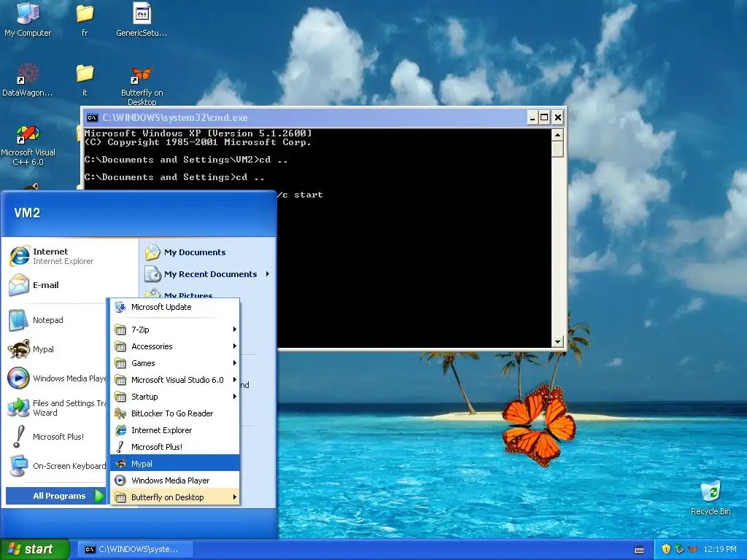The image size is (747, 560).
Task: Open BitLocker To Go Reader entry
Action: 175,413
